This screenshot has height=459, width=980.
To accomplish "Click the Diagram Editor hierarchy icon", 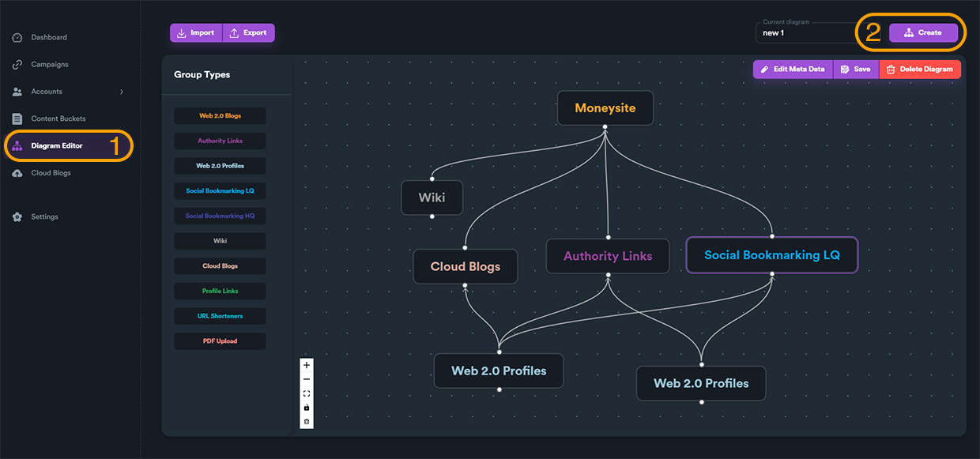I will pyautogui.click(x=17, y=145).
